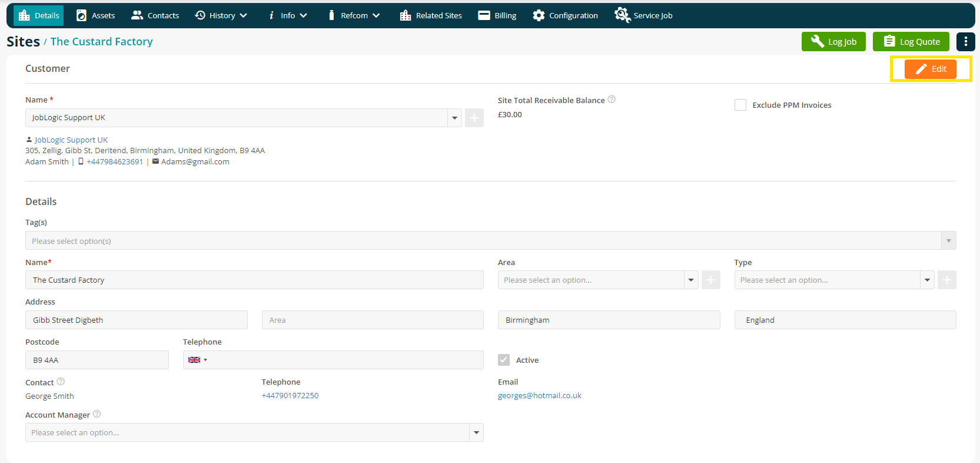This screenshot has height=463, width=980.
Task: Click the add Area plus icon
Action: pos(711,280)
